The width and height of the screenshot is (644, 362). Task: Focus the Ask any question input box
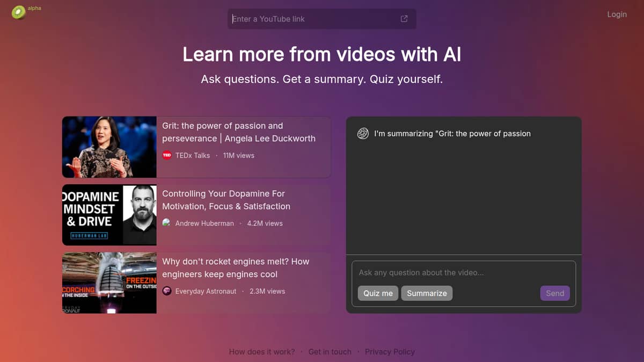(x=464, y=273)
